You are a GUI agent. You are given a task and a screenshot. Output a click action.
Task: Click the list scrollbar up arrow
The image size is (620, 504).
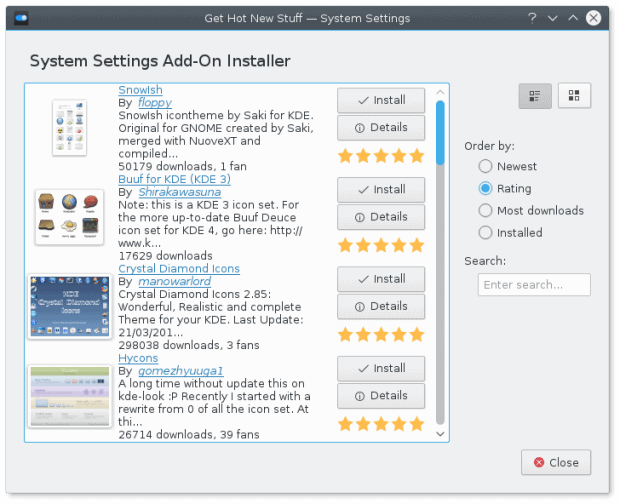[440, 92]
